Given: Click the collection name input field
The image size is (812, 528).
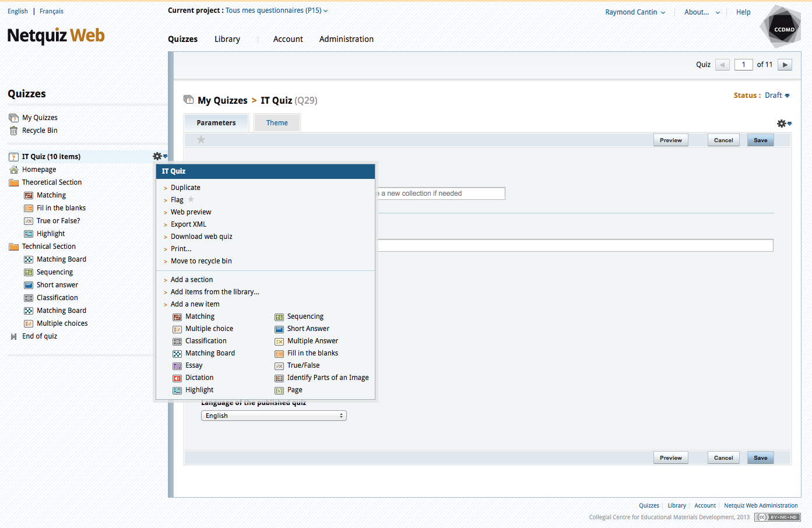Looking at the screenshot, I should pos(441,193).
